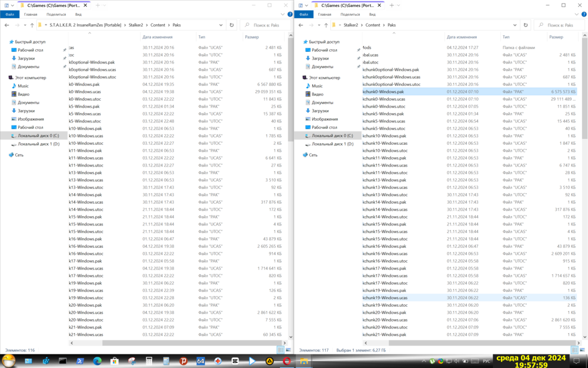Open Microsoft Edge from the taskbar

(x=97, y=361)
